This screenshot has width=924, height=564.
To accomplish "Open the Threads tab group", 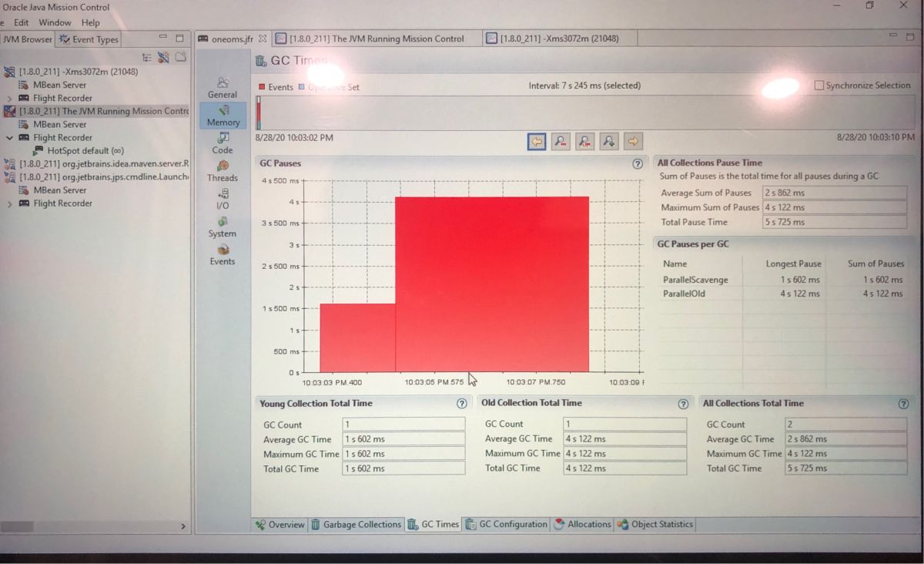I will [x=223, y=171].
